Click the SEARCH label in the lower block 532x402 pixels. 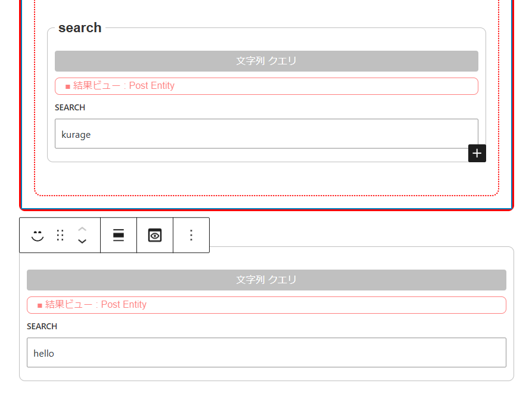(x=42, y=326)
